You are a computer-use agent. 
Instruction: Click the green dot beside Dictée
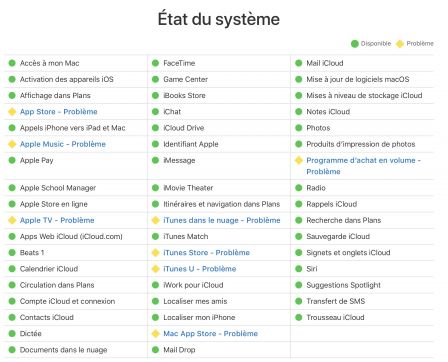pyautogui.click(x=12, y=334)
